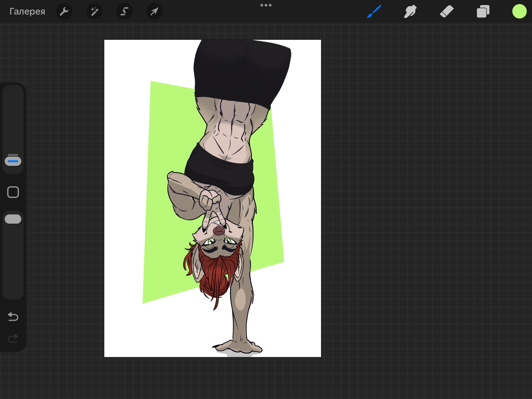This screenshot has width=532, height=399.
Task: Click the brush opacity slider handle
Action: [x=13, y=219]
